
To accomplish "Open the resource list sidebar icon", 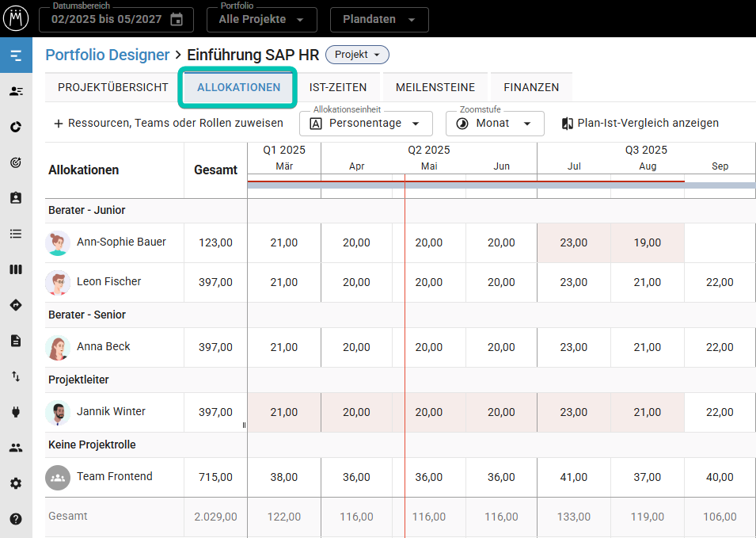I will [16, 91].
